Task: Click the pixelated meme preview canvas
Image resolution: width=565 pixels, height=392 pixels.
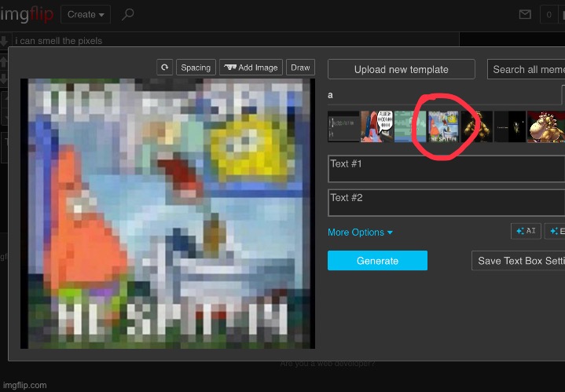Action: coord(167,213)
